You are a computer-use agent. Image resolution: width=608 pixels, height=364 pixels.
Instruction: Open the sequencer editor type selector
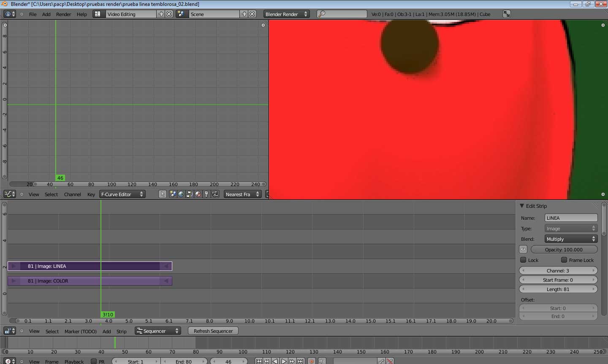click(x=9, y=331)
